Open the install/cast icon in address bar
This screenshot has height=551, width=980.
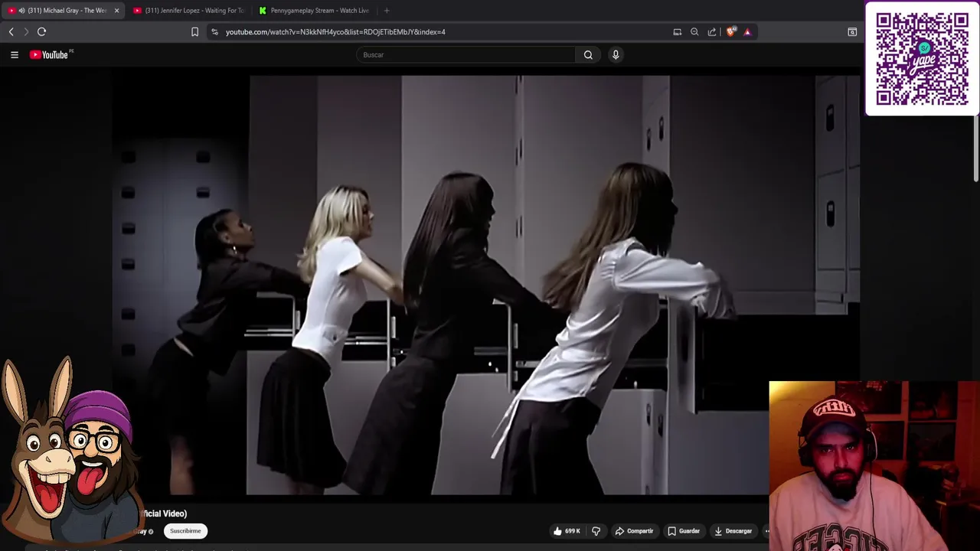click(x=678, y=31)
